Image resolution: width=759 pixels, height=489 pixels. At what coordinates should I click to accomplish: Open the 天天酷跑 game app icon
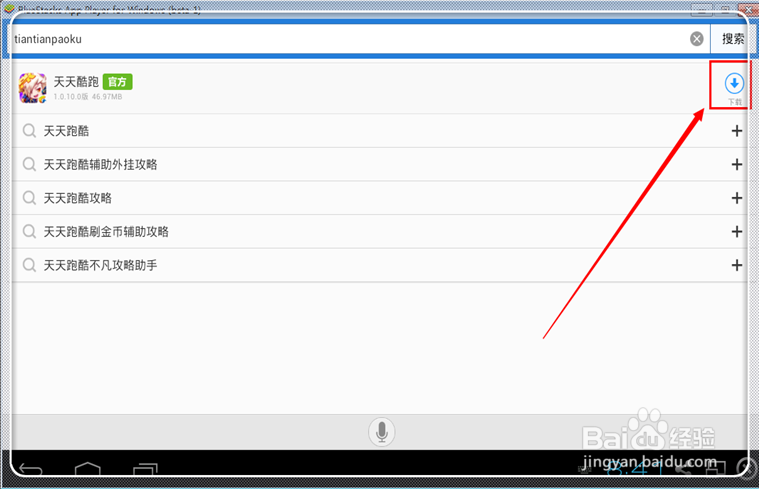(32, 88)
